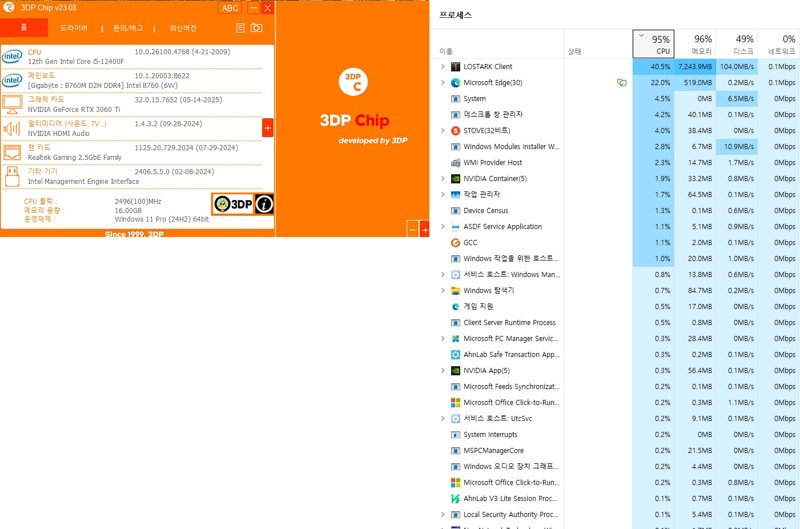Viewport: 800px width, 529px height.
Task: Click the WMI Provider Host icon
Action: pos(456,163)
